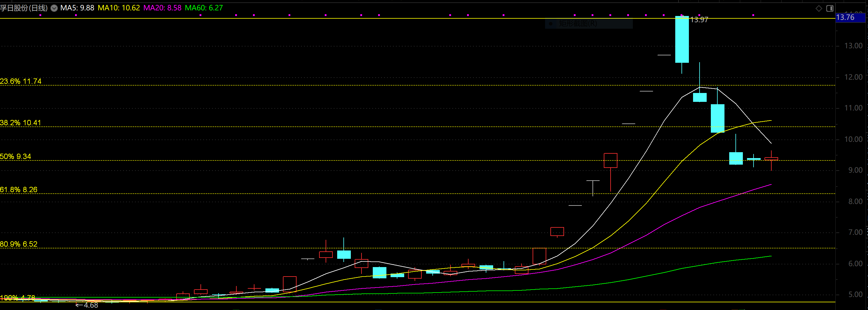Click the MA60: 6.27 indicator label
Screen dimensions: 868x310
click(x=204, y=8)
